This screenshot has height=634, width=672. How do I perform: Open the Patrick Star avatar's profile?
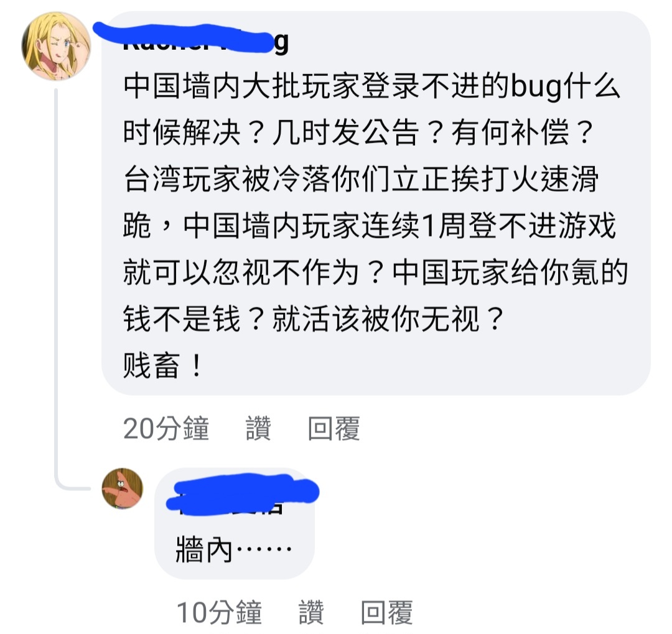click(x=122, y=488)
